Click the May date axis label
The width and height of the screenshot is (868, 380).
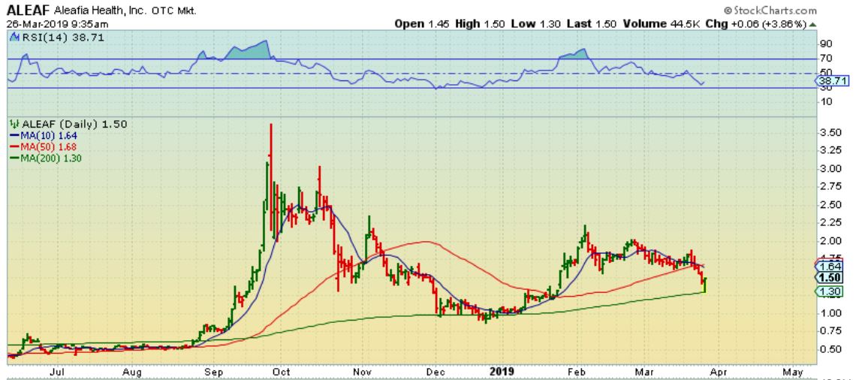[x=793, y=371]
